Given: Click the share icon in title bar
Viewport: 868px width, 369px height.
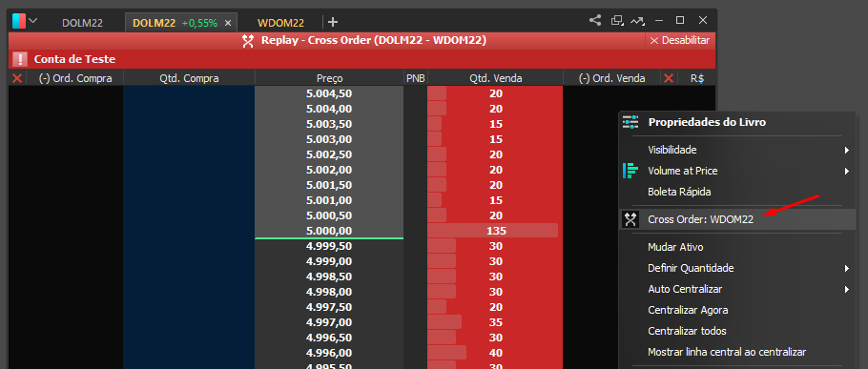Looking at the screenshot, I should [595, 20].
